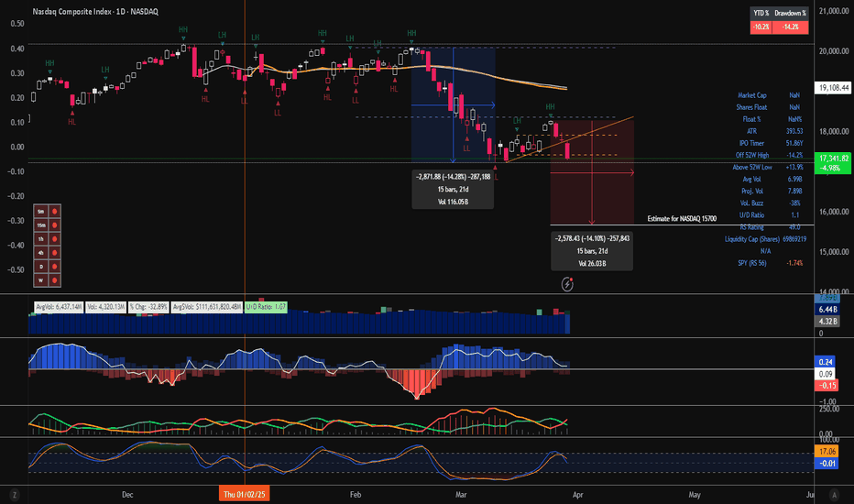Viewport: 854px width, 504px height.
Task: Click the -10.2% YTD value cell
Action: (x=761, y=27)
